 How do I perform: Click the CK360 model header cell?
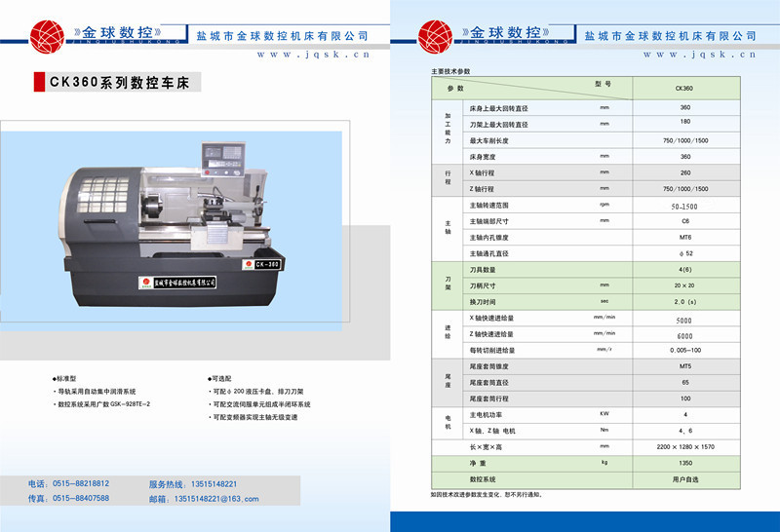(686, 88)
